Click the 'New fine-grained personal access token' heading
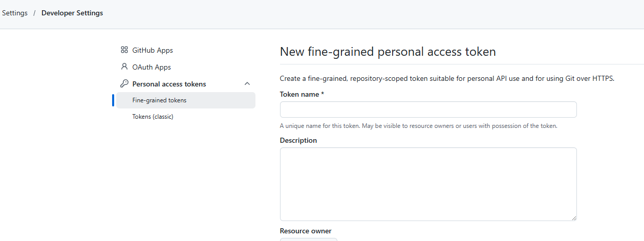Screen dimensions: 644x241 tap(388, 52)
